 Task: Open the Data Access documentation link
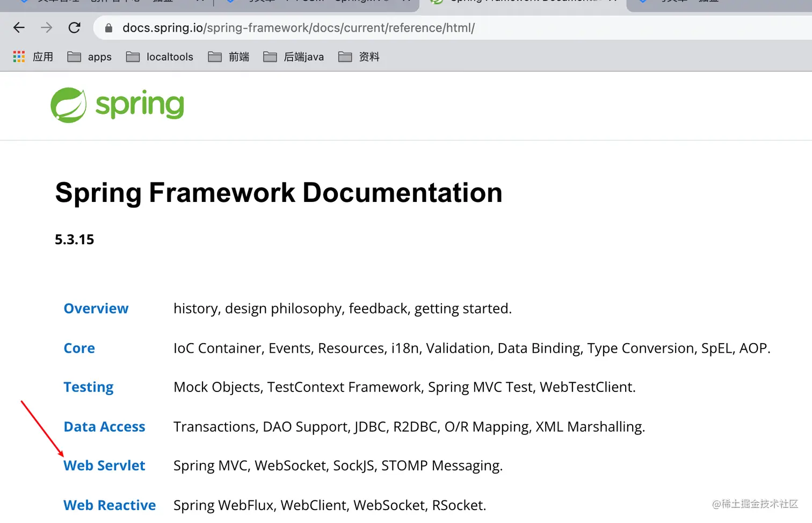pos(104,426)
